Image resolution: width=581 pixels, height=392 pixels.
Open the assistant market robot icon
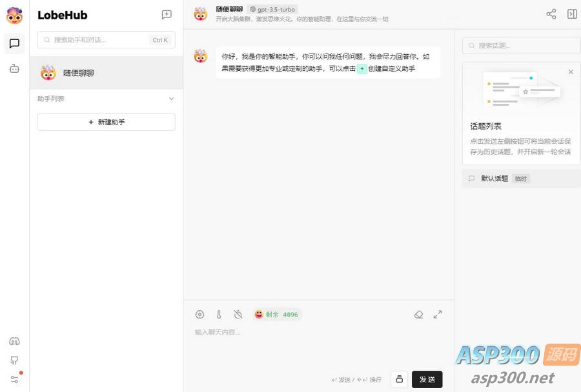[x=14, y=68]
